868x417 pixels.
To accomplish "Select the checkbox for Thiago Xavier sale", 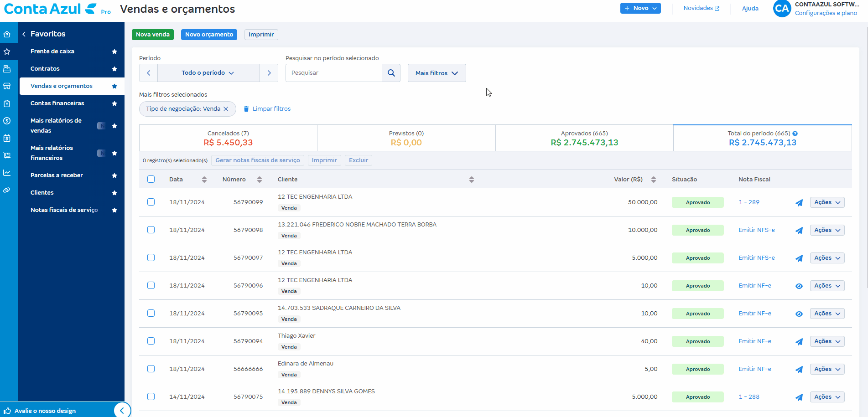I will 151,341.
